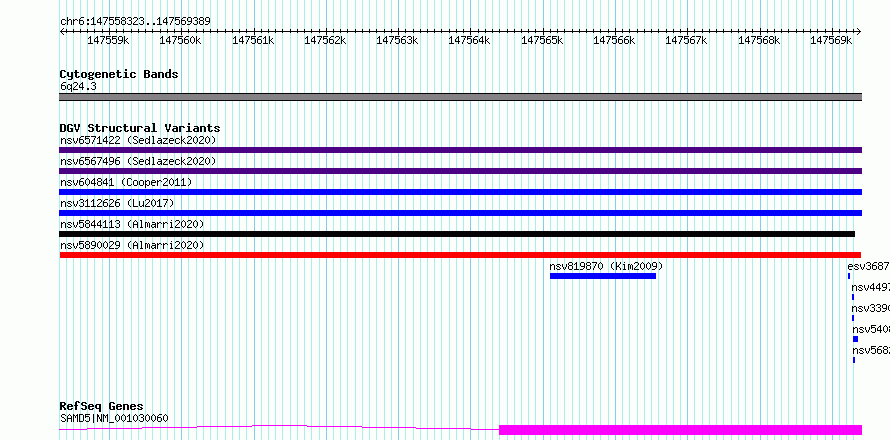
Task: Select the gray 6q24.3 cytogenetic band bar
Action: coord(460,97)
